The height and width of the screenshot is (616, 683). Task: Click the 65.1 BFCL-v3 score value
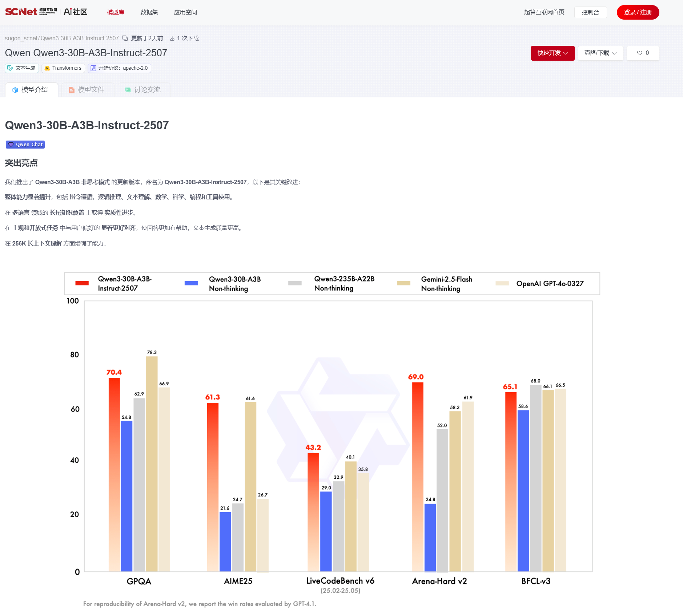[510, 387]
